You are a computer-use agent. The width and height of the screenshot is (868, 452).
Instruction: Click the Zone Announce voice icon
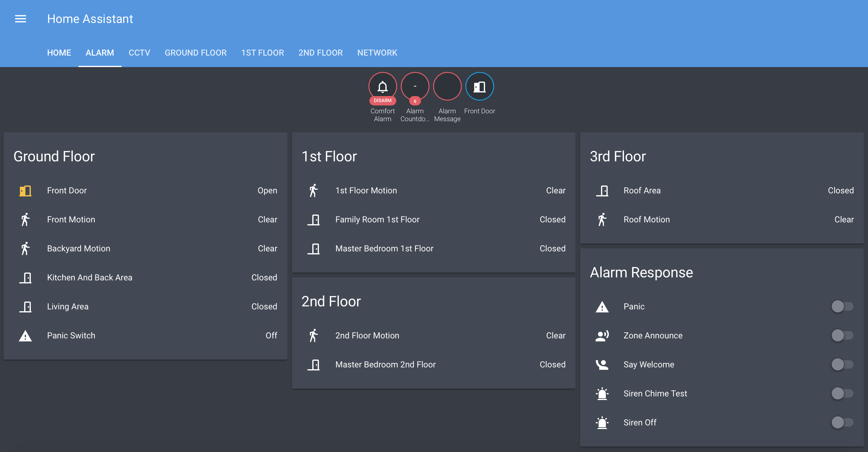point(602,336)
